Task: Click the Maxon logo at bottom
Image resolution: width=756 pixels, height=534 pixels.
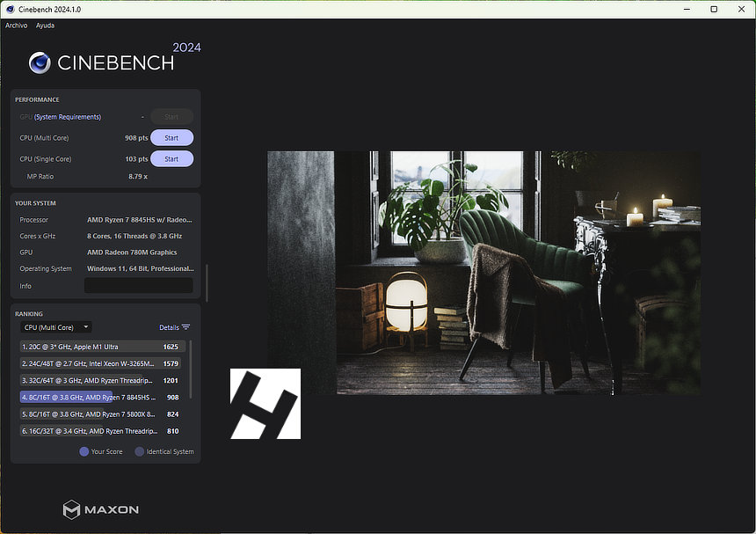Action: tap(100, 509)
